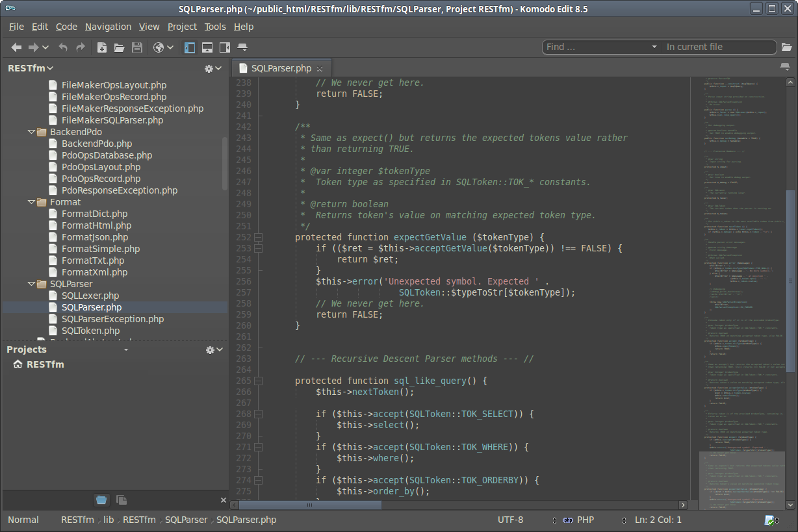Click the Redo icon in the toolbar

[x=81, y=47]
